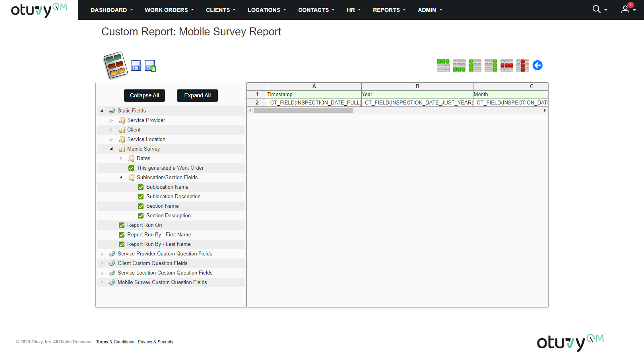Open the Reports menu
The width and height of the screenshot is (644, 352).
tap(389, 10)
